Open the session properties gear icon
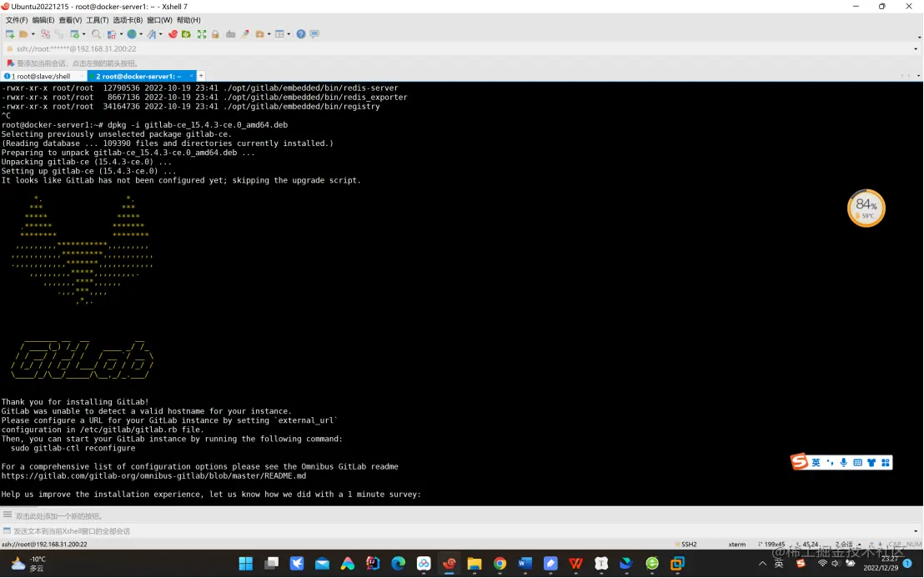This screenshot has width=924, height=578. pos(74,34)
